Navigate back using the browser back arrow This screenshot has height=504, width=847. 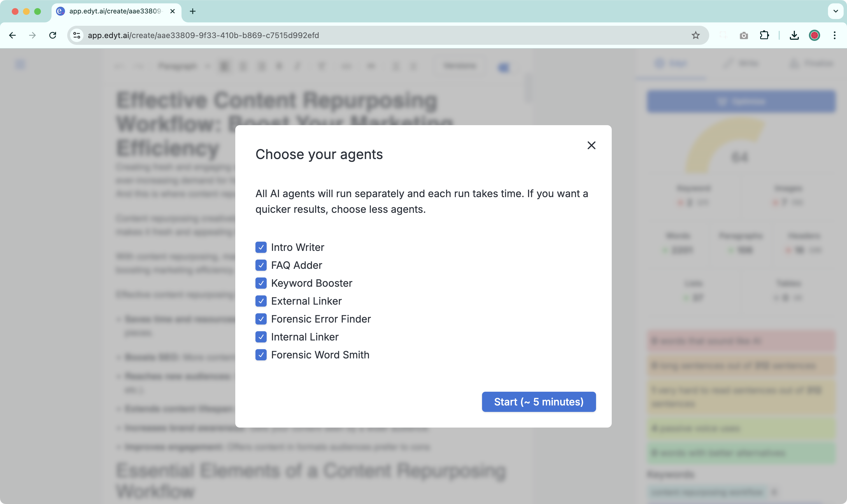click(13, 35)
